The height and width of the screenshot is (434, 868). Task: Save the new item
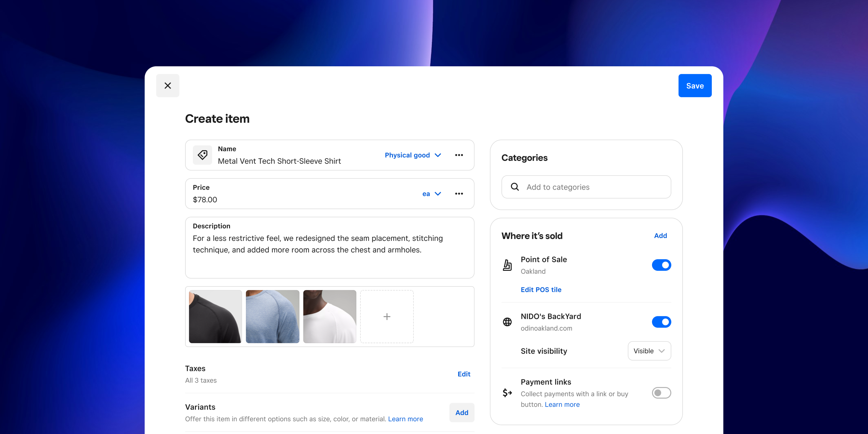point(695,86)
